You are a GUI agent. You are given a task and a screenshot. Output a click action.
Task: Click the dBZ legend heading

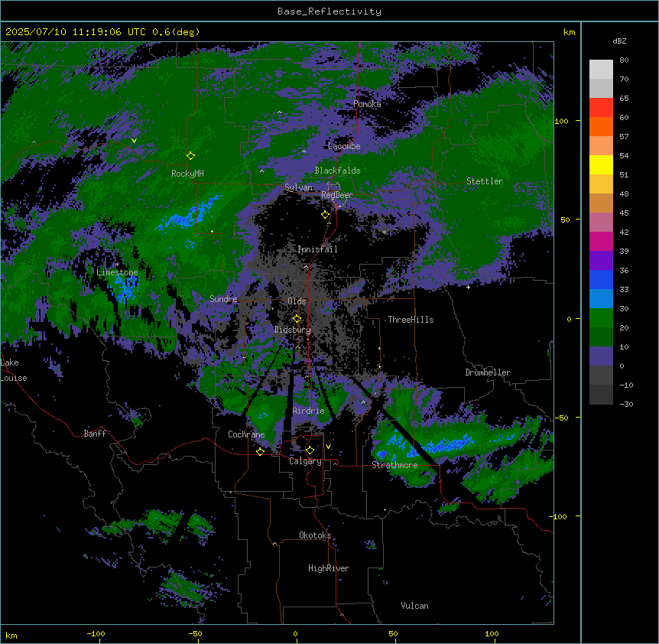[x=619, y=41]
